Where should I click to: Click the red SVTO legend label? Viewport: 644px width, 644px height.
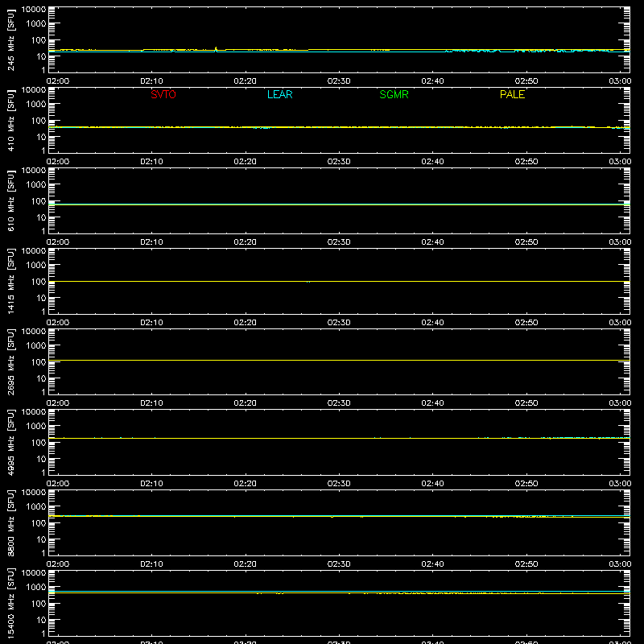pos(163,94)
